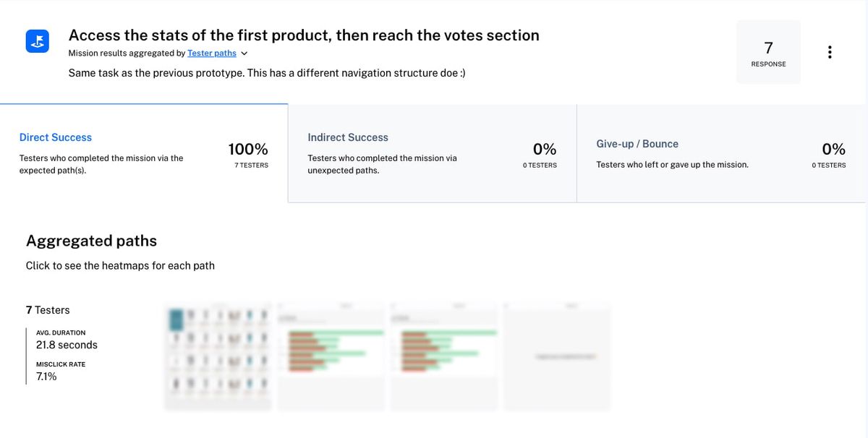Open the Tester paths link
The image size is (868, 438).
[x=211, y=53]
